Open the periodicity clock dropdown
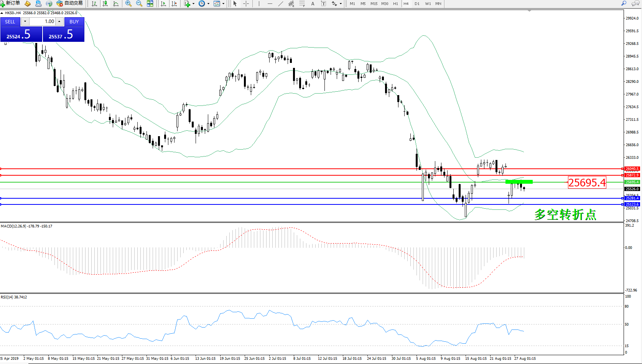Viewport: 642px width, 364px height. [208, 3]
